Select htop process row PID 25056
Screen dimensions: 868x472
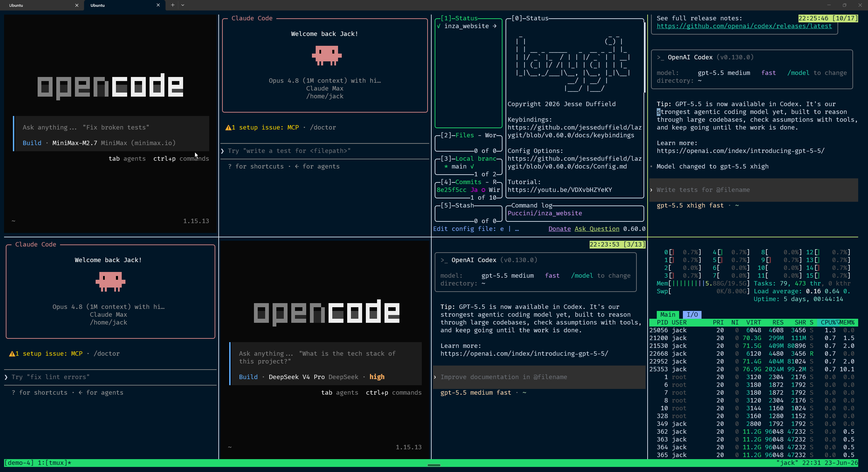click(x=753, y=330)
